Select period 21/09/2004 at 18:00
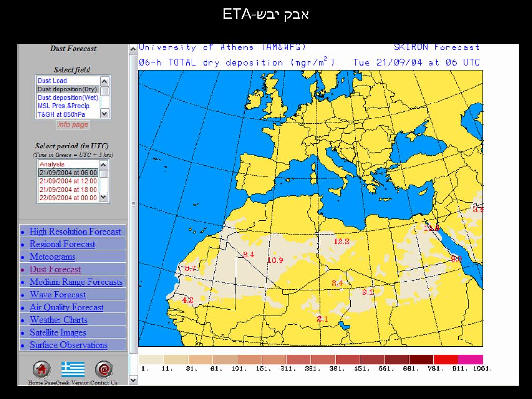532x399 pixels. point(68,189)
